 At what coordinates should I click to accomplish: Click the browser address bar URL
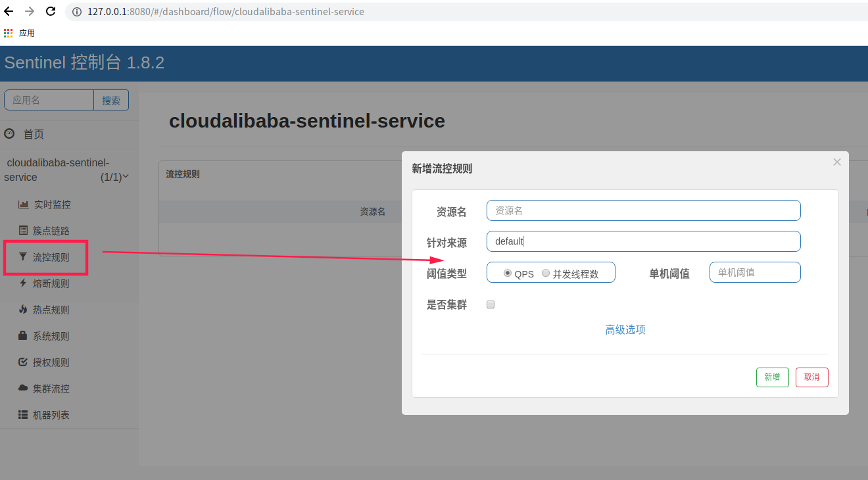click(226, 12)
